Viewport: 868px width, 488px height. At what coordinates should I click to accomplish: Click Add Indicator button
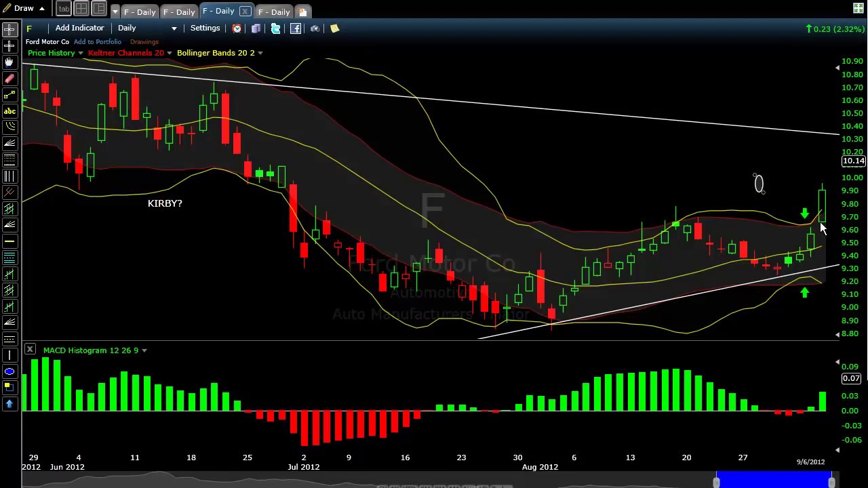point(79,28)
